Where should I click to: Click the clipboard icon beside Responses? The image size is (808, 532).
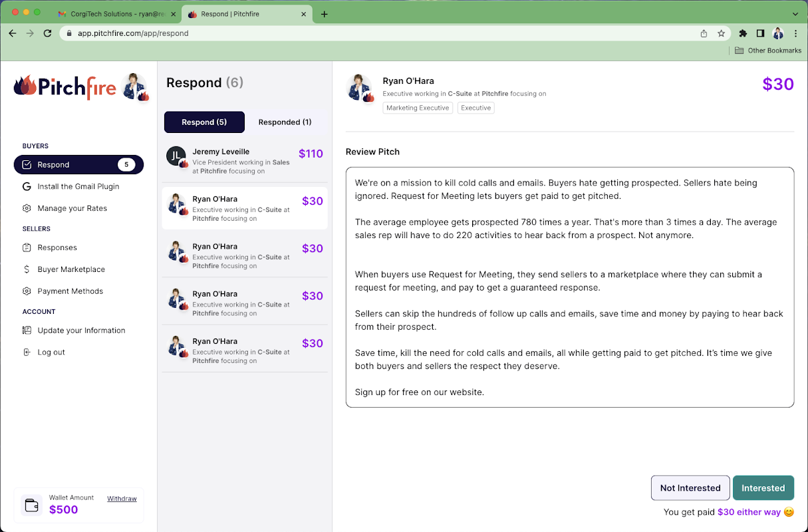pyautogui.click(x=27, y=248)
